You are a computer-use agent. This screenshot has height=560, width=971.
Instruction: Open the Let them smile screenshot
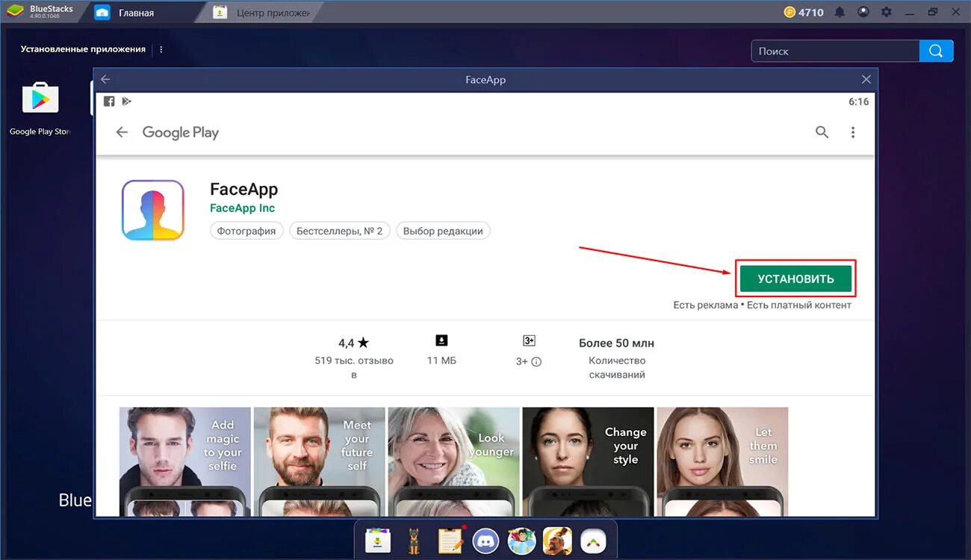[x=723, y=461]
